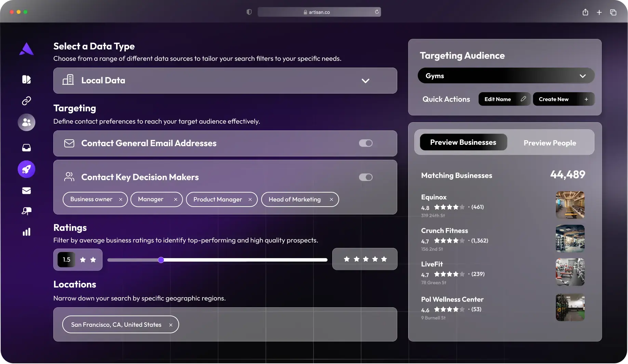Click the Artisan logo at top left
The image size is (628, 364).
26,48
